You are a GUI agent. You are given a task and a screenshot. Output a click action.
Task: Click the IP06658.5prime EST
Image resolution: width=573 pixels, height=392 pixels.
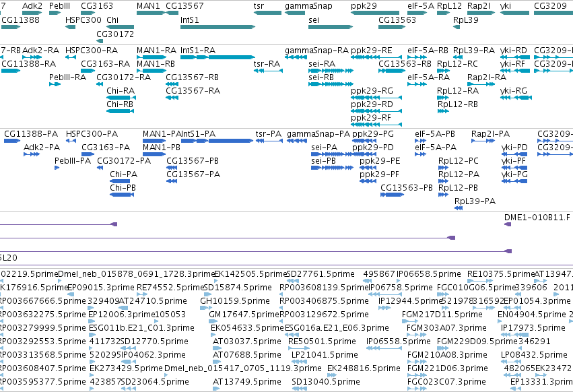point(399,281)
